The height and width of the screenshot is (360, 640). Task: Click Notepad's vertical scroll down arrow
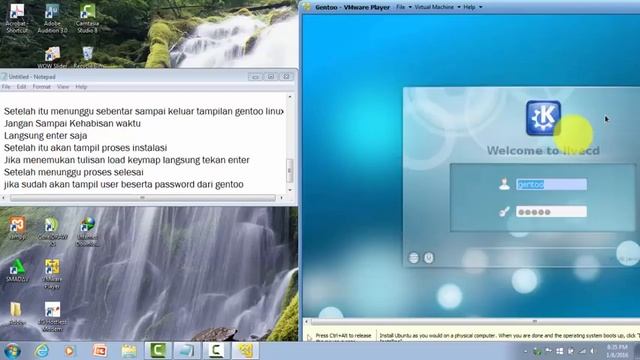[290, 190]
